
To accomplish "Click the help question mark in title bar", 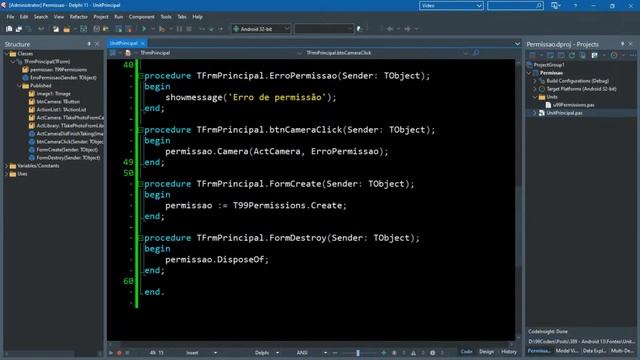I will [576, 6].
